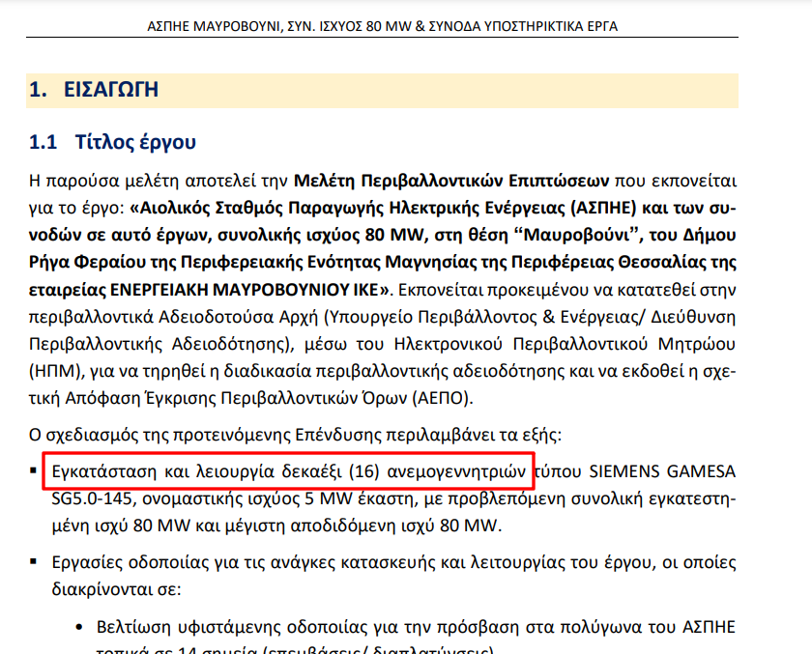Click the red-outlined text about δεκαέξι (16) ανεμογεννητριών

(x=288, y=472)
